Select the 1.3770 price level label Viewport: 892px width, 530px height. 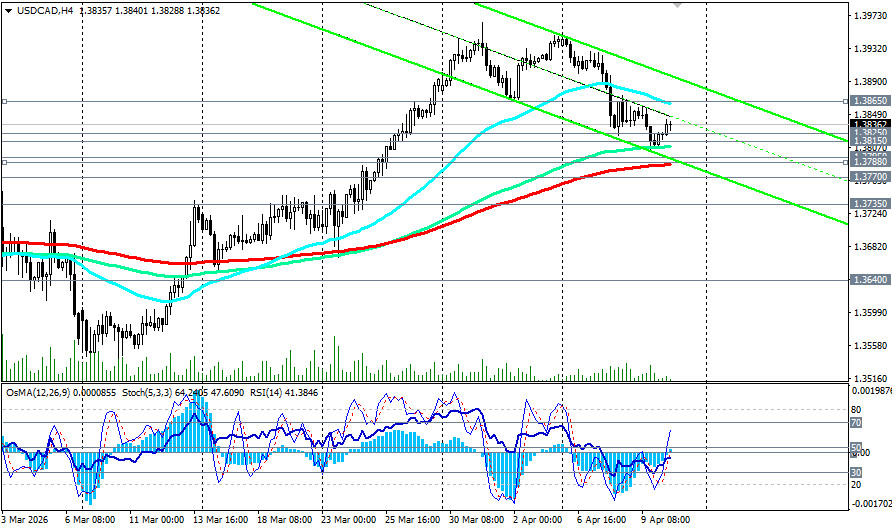[x=866, y=176]
